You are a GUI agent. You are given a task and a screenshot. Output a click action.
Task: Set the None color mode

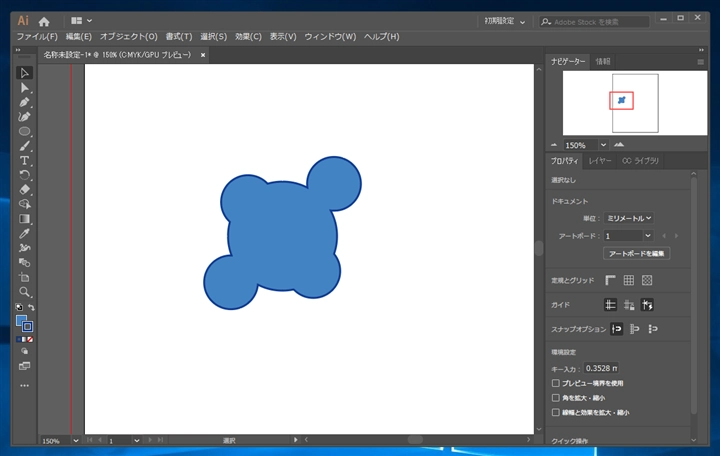click(30, 339)
